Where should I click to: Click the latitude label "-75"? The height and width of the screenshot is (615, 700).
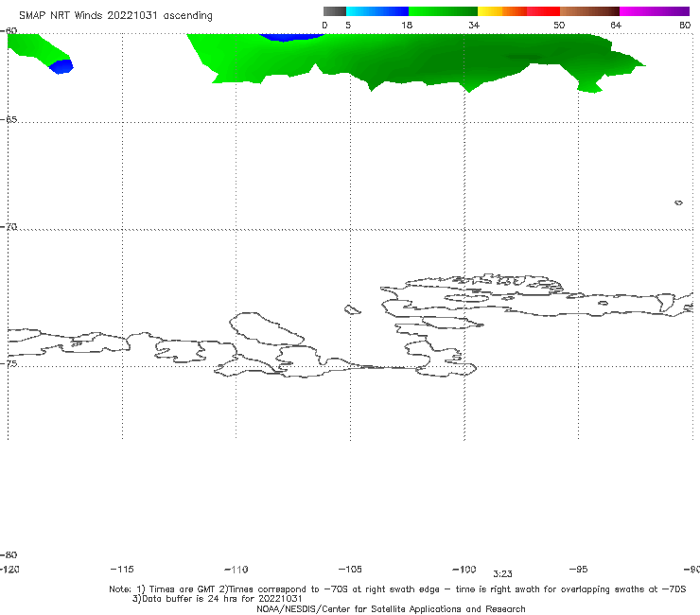coord(9,364)
